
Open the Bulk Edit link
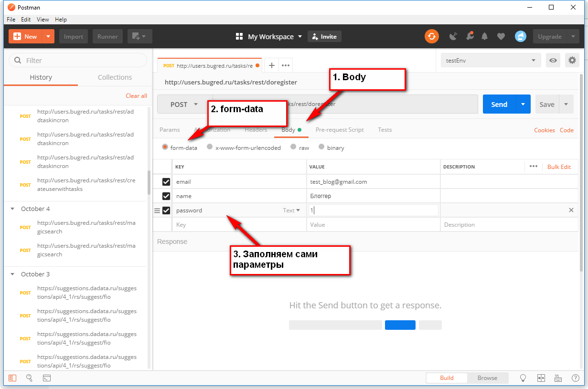pyautogui.click(x=559, y=167)
